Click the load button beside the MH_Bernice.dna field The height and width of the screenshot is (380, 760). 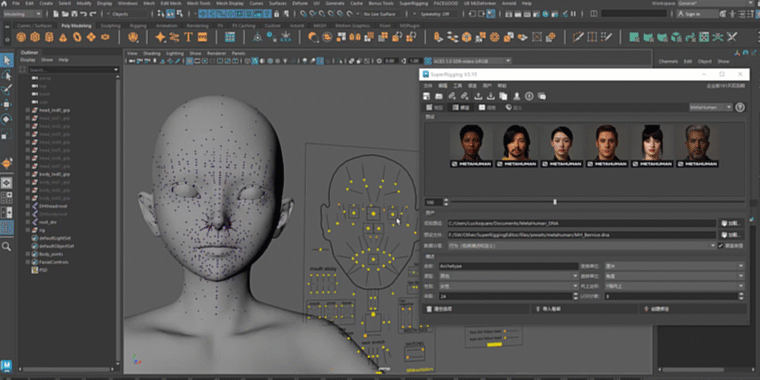coord(731,235)
